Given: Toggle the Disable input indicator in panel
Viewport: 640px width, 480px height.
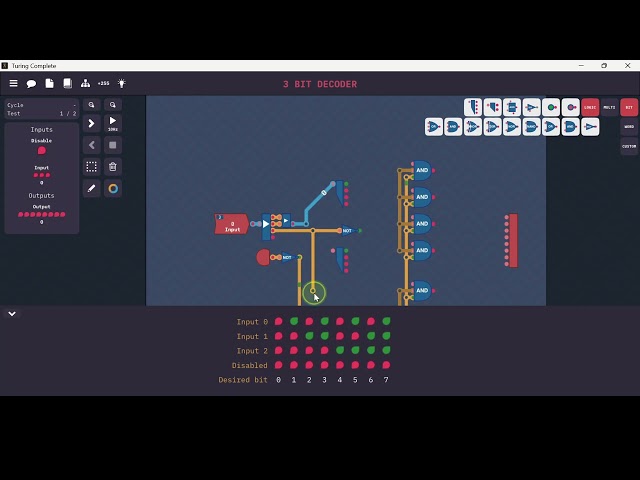Looking at the screenshot, I should tap(42, 151).
